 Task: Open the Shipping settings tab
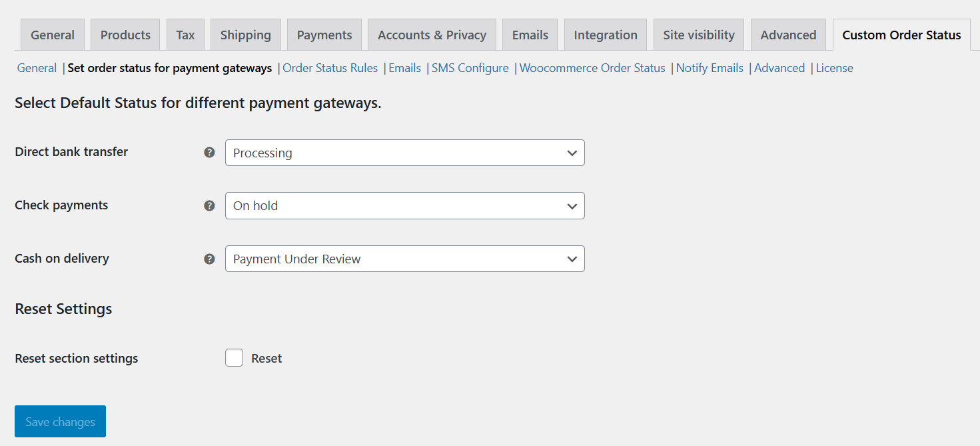[x=245, y=34]
